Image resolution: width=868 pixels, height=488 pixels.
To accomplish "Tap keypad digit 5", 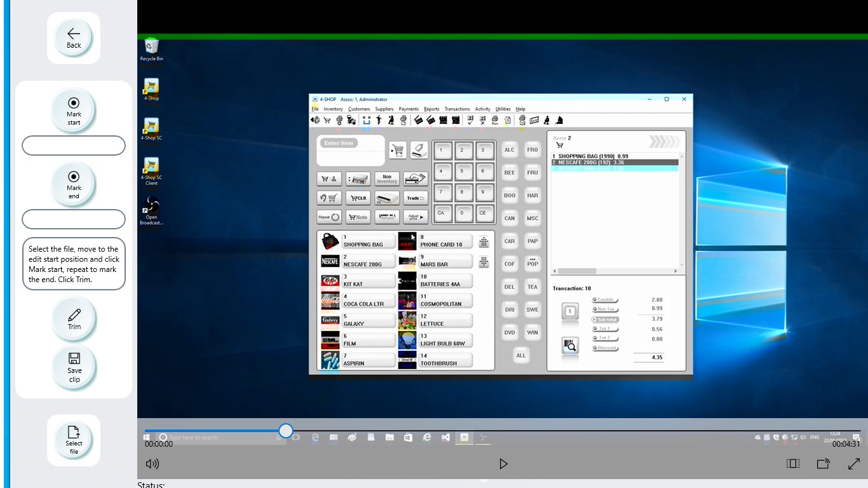I will 463,172.
